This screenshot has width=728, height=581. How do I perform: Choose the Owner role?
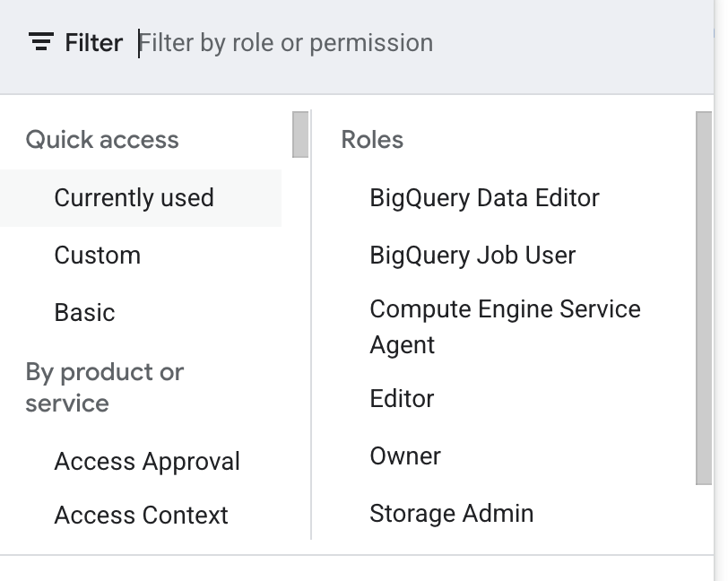click(405, 456)
